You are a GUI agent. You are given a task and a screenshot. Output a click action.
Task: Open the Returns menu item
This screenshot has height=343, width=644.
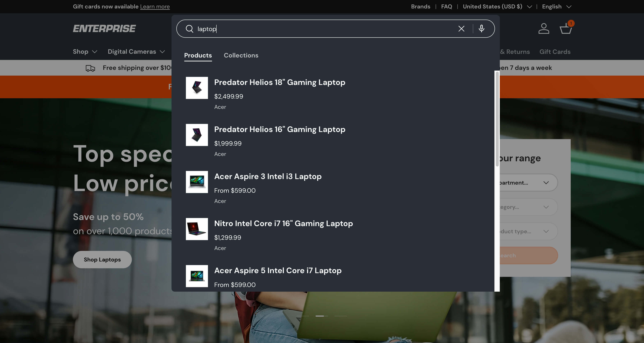point(515,52)
